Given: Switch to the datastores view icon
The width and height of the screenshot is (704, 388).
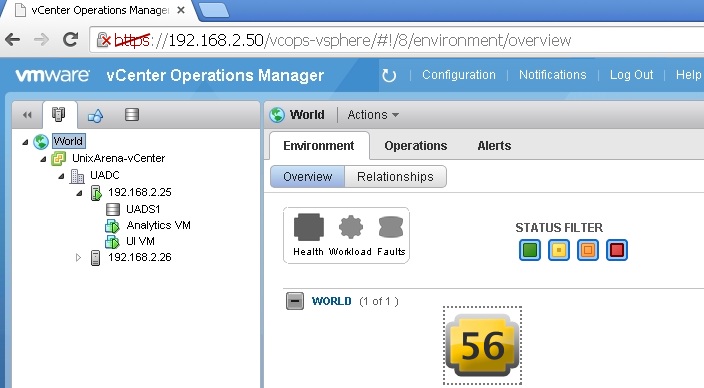Looking at the screenshot, I should [132, 115].
